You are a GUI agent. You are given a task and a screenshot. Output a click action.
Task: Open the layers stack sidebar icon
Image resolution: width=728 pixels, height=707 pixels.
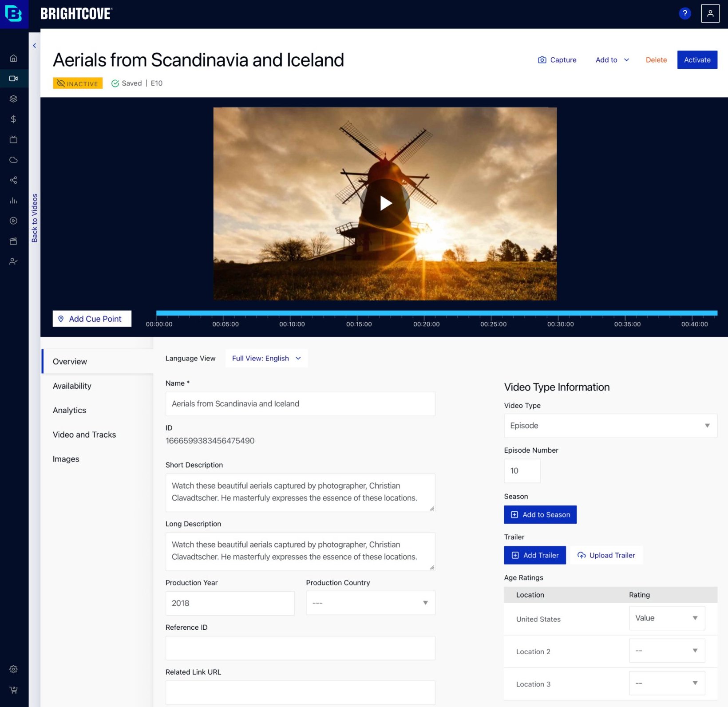tap(13, 99)
